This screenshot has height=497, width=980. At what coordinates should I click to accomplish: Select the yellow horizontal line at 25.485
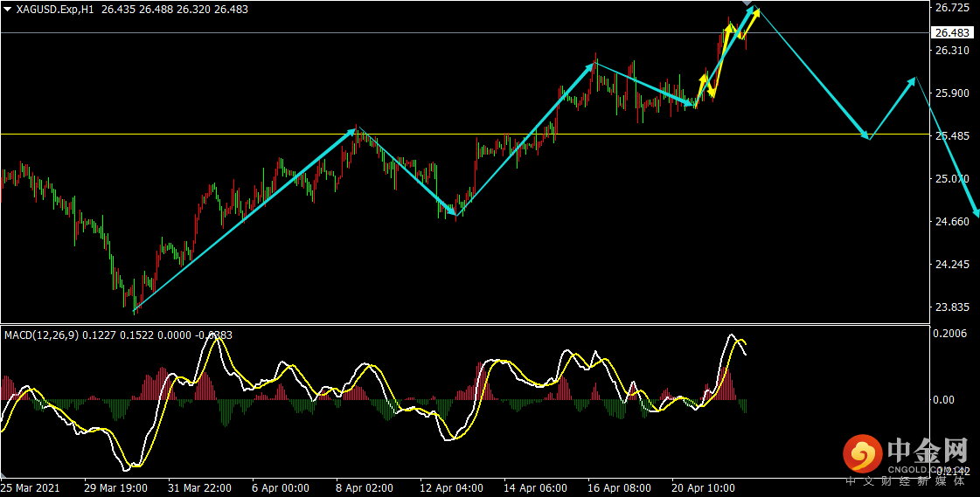(x=465, y=135)
